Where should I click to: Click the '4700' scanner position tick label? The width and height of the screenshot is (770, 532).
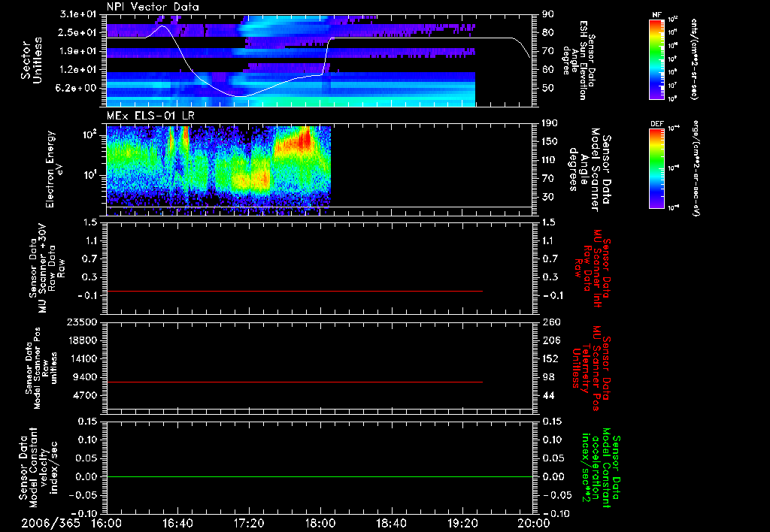(x=86, y=395)
